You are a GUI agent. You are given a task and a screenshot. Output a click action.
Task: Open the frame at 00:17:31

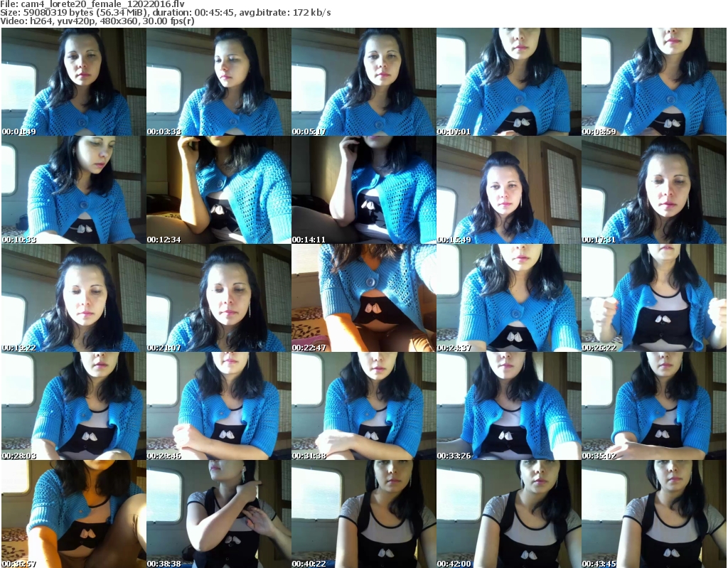tap(654, 190)
